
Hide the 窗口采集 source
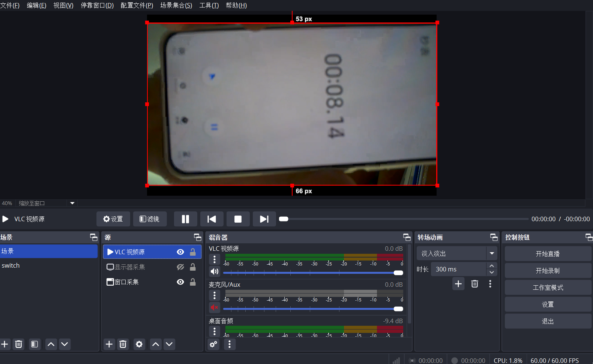pyautogui.click(x=180, y=282)
